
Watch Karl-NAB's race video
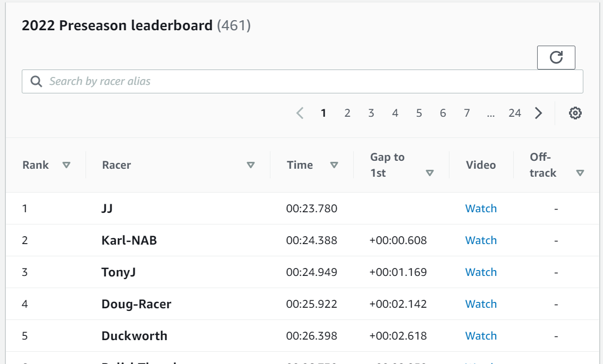[x=481, y=240]
